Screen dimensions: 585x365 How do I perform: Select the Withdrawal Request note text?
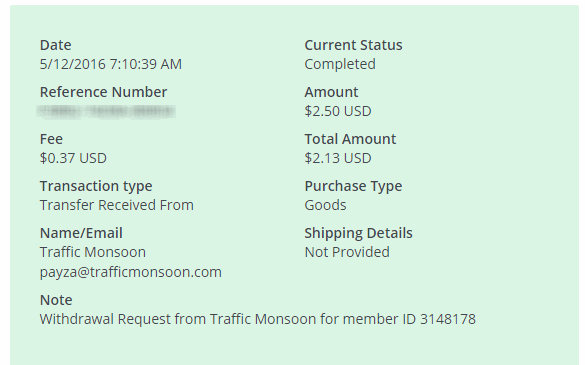tap(258, 319)
